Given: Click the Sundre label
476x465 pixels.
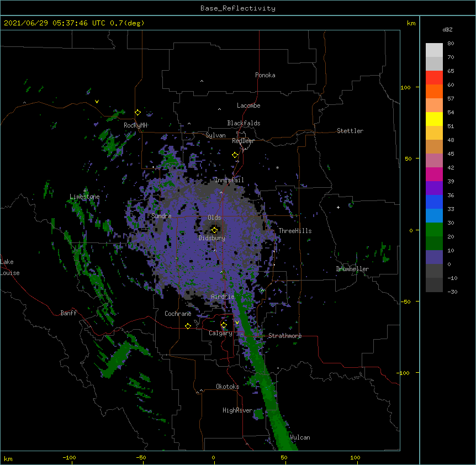Looking at the screenshot, I should click(x=161, y=216).
